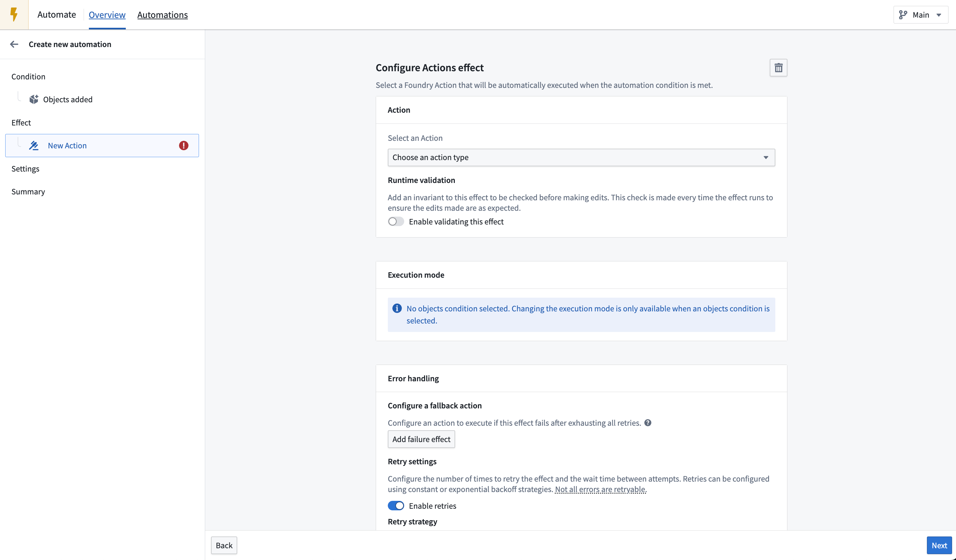Image resolution: width=956 pixels, height=560 pixels.
Task: Click the Back button
Action: point(224,546)
